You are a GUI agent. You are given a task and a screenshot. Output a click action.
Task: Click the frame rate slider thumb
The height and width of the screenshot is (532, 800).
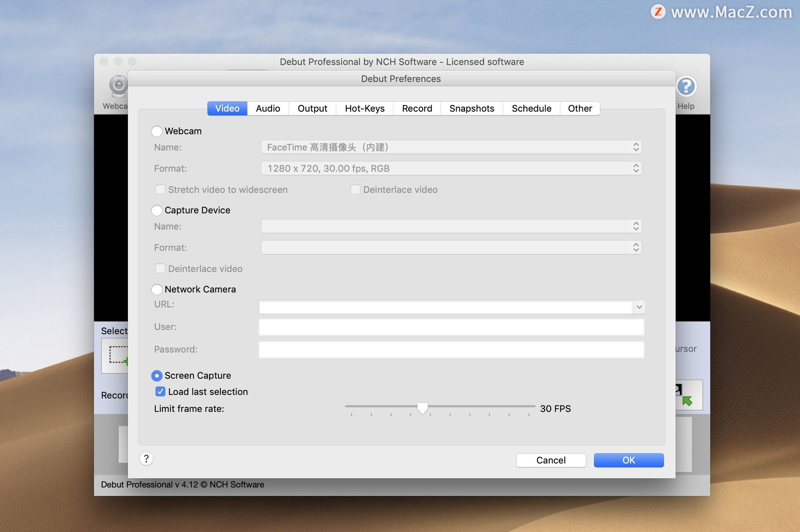[x=422, y=408]
